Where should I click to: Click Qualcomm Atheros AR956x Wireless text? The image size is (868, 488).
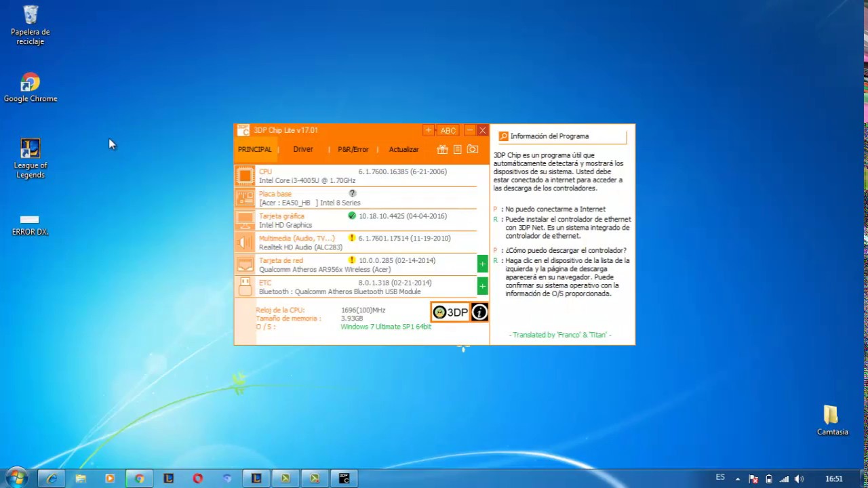point(325,270)
